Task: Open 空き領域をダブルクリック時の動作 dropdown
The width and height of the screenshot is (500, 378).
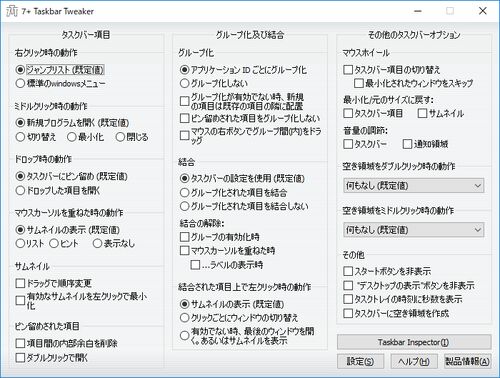Action: click(x=413, y=185)
